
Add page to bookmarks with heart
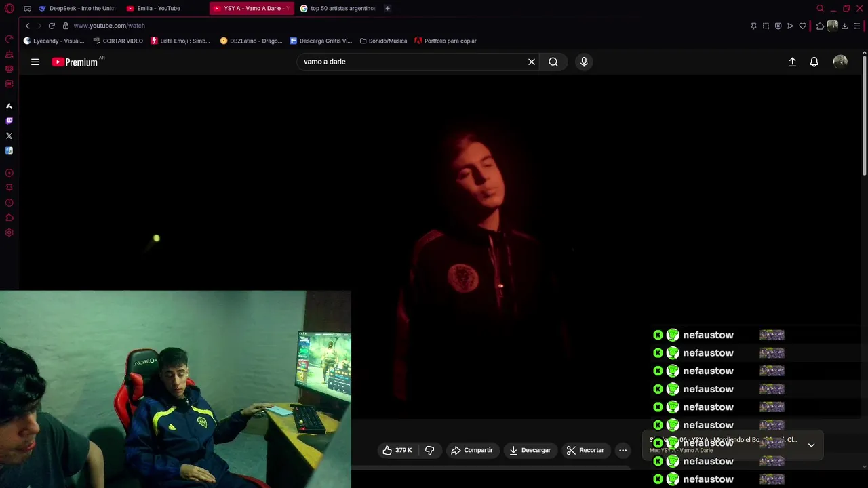[x=803, y=26]
